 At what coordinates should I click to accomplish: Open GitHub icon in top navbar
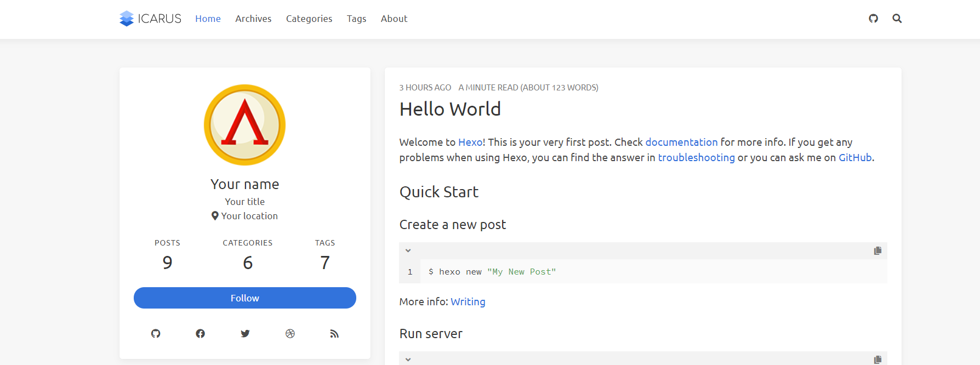point(873,19)
